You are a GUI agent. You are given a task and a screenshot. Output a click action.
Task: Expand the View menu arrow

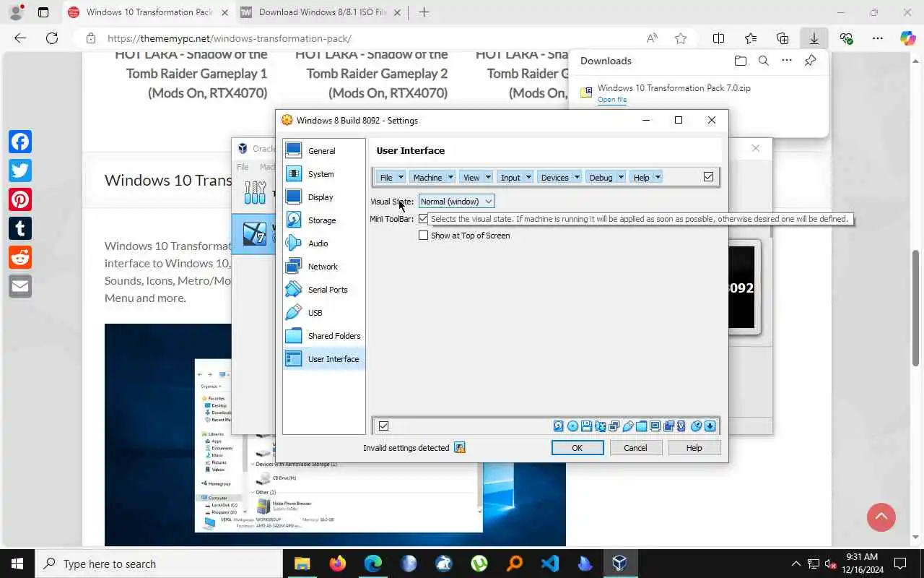pyautogui.click(x=488, y=177)
